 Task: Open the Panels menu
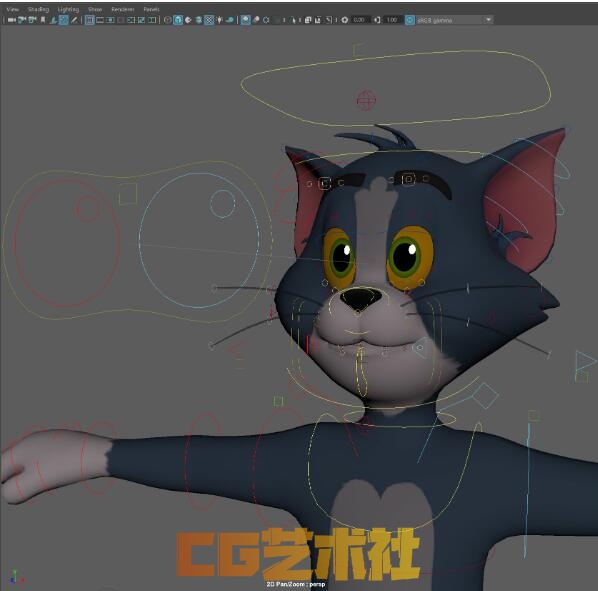(151, 9)
